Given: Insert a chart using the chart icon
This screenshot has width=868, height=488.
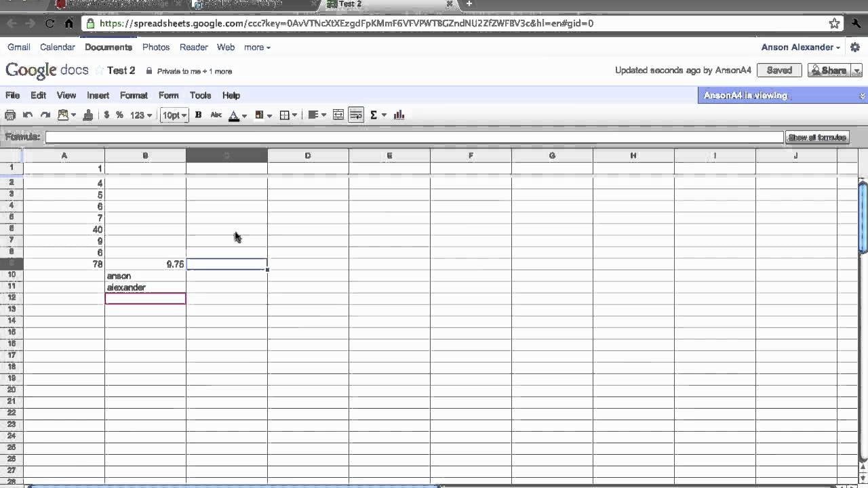Looking at the screenshot, I should pyautogui.click(x=399, y=115).
